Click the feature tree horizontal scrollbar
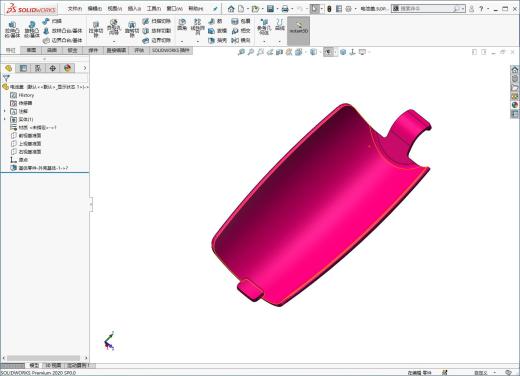 (44, 358)
